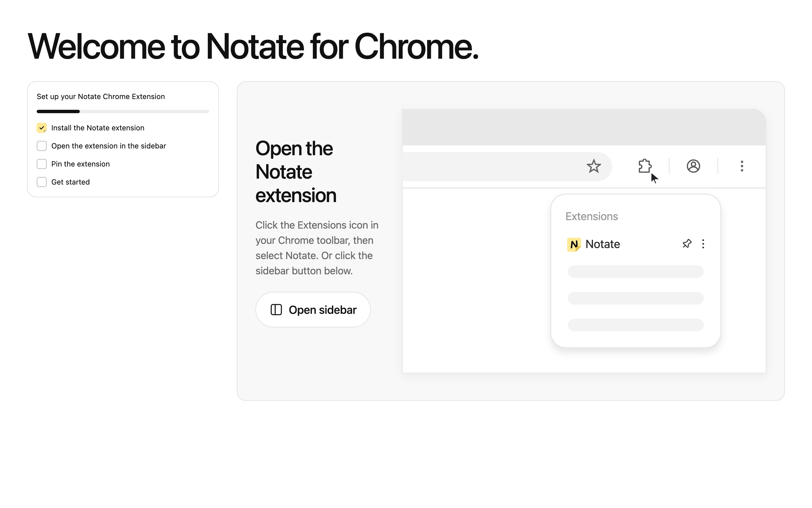Click the bookmark star icon
Image resolution: width=812 pixels, height=508 pixels.
point(593,166)
